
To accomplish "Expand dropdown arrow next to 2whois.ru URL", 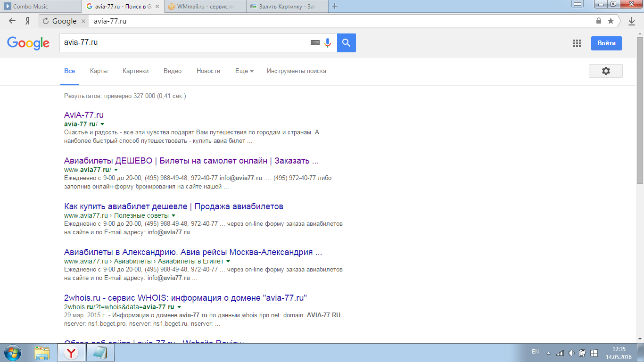I will 179,307.
